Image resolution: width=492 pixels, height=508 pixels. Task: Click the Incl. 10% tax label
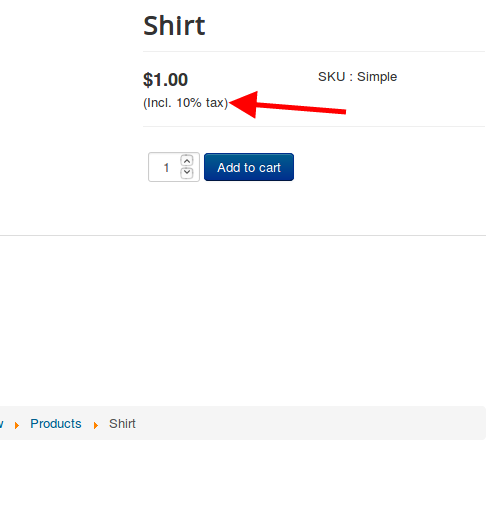pyautogui.click(x=187, y=104)
